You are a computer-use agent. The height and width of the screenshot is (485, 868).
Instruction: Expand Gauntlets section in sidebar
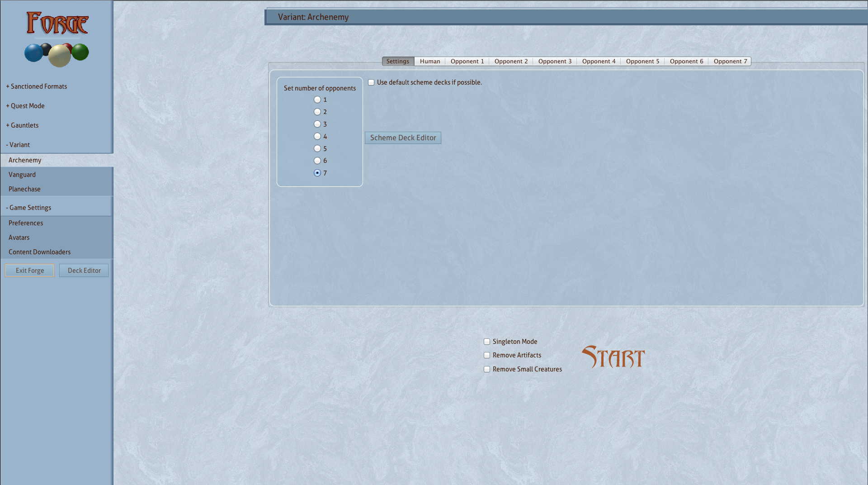point(22,125)
